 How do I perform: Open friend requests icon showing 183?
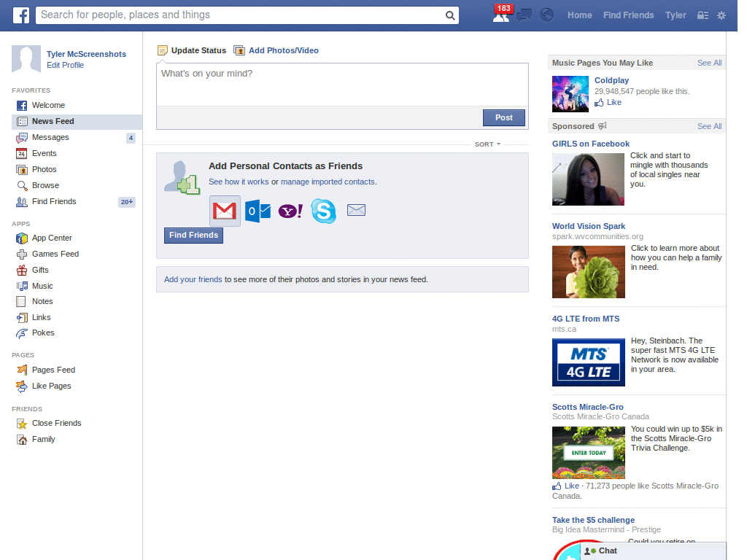point(501,15)
